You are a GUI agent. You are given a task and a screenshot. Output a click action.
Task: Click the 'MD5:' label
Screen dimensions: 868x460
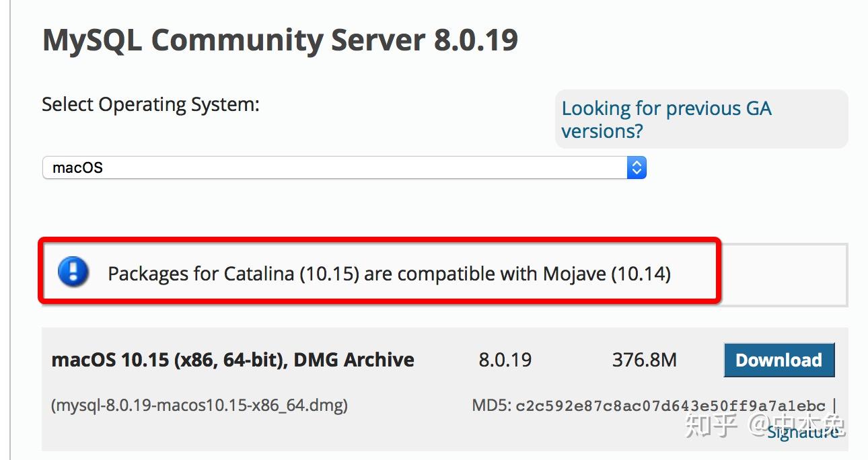pyautogui.click(x=492, y=406)
